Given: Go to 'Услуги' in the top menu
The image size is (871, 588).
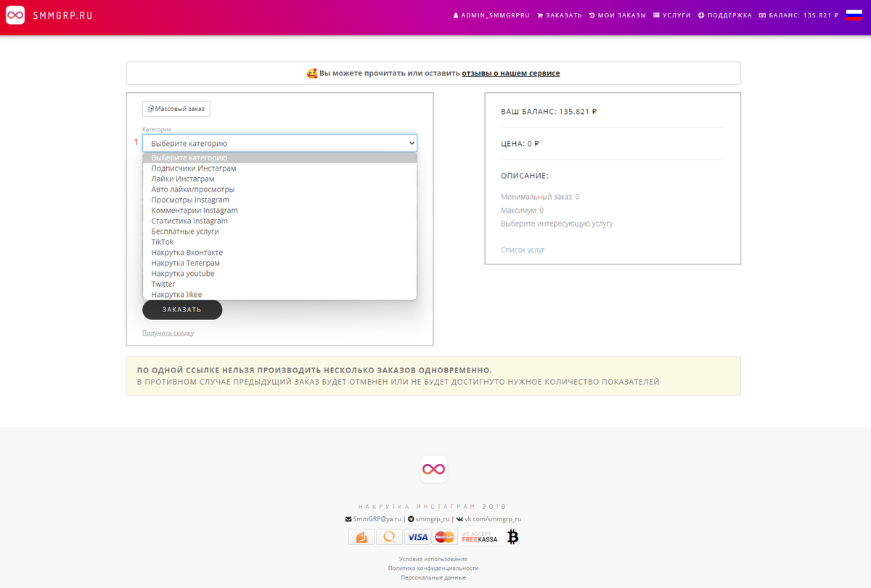Looking at the screenshot, I should pos(672,15).
